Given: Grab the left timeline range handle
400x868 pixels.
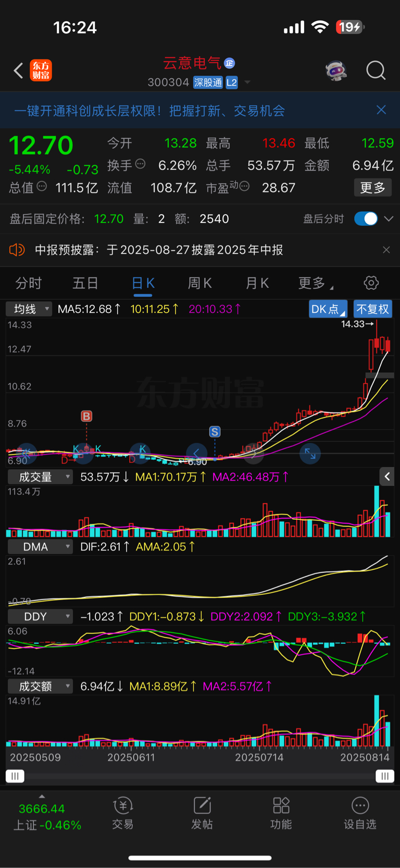Looking at the screenshot, I should point(15,776).
